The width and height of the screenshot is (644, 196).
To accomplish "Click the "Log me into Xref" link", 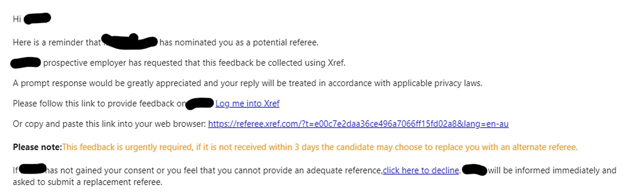I will (x=247, y=104).
